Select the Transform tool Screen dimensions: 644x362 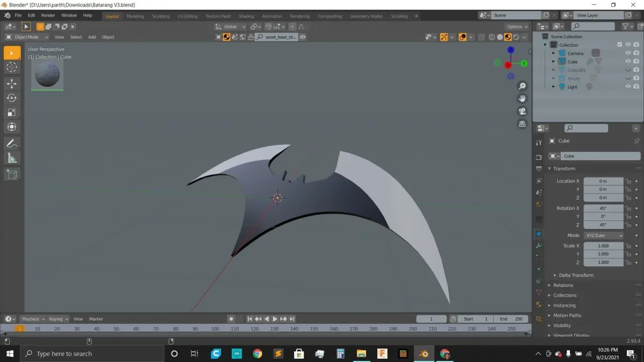click(12, 127)
